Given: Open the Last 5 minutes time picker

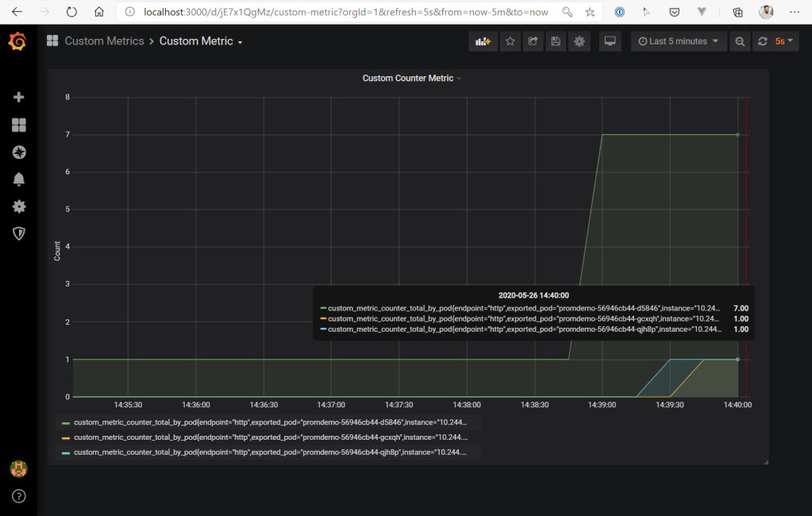Looking at the screenshot, I should (x=679, y=41).
